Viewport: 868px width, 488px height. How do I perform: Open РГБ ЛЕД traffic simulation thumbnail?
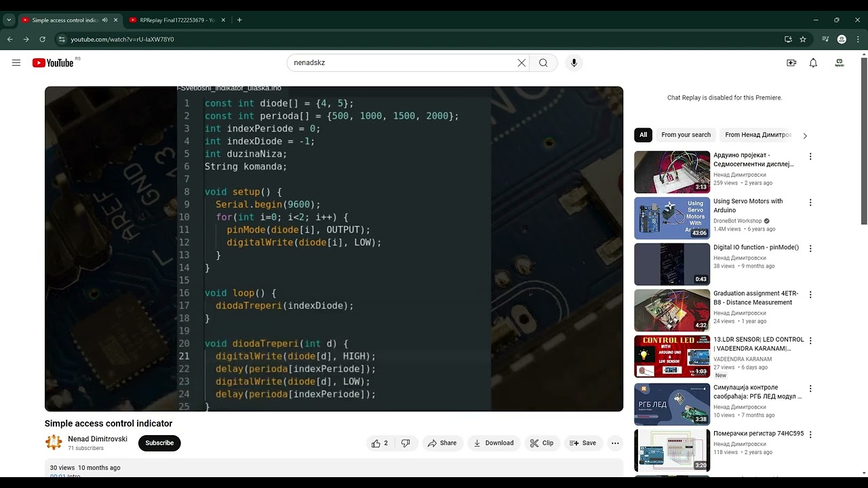[672, 404]
